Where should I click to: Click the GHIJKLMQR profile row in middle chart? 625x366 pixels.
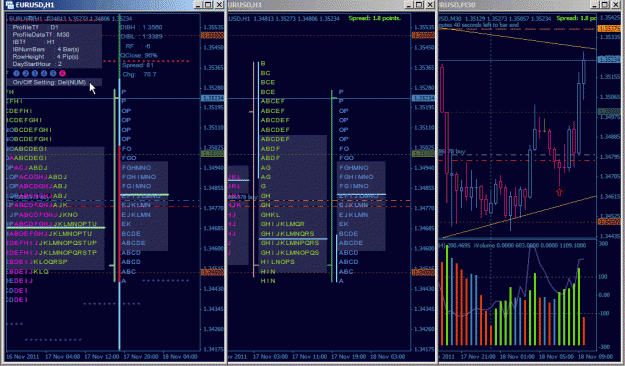click(x=283, y=224)
